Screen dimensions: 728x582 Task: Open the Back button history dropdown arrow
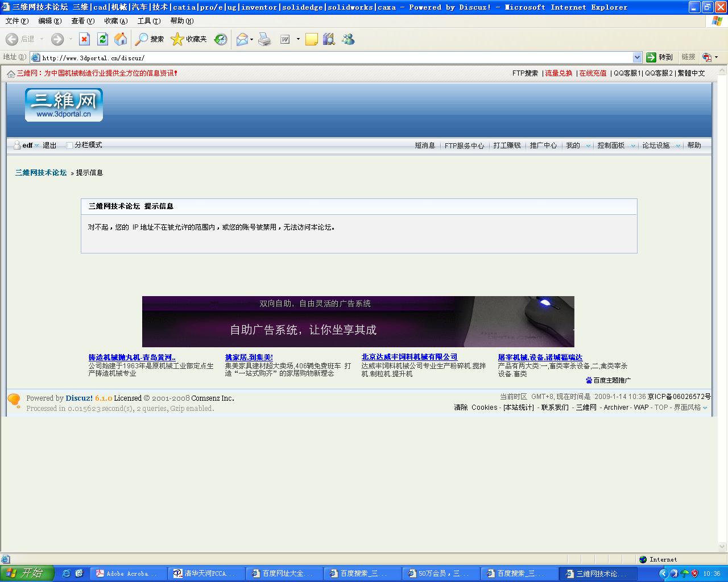point(42,39)
